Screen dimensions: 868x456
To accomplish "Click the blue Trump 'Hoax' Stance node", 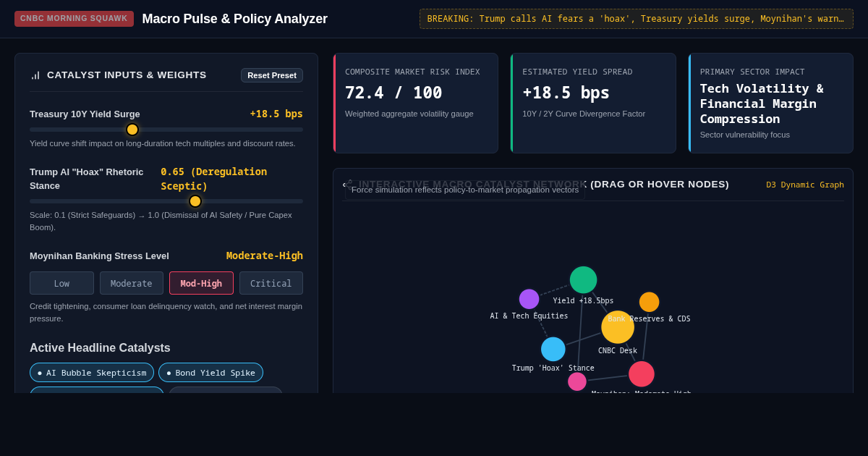I will tap(553, 349).
